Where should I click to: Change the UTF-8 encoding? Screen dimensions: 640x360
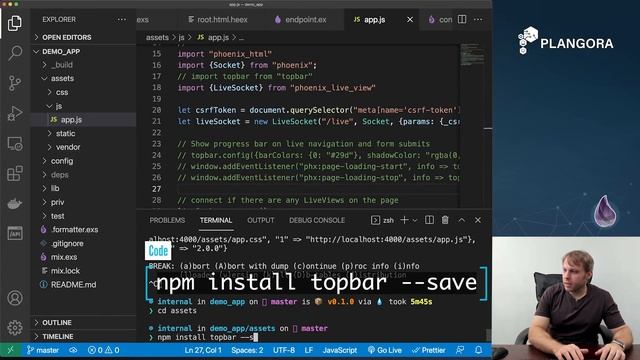click(x=284, y=350)
